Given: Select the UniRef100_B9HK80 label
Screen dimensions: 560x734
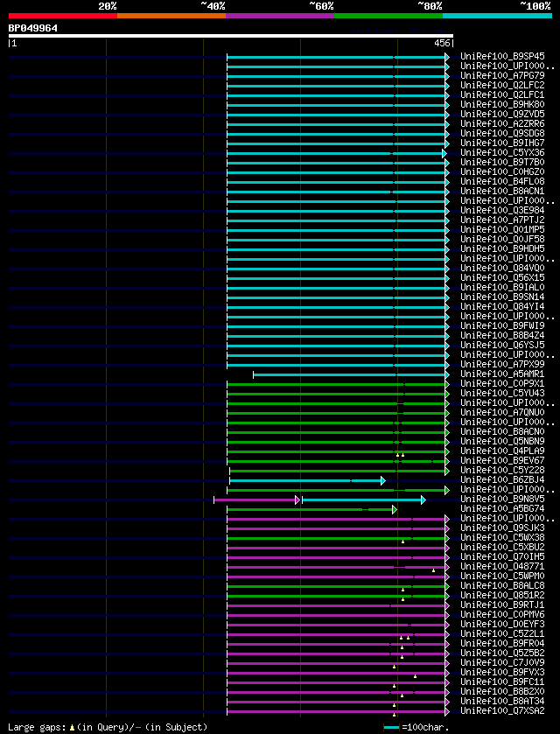Looking at the screenshot, I should point(502,104).
